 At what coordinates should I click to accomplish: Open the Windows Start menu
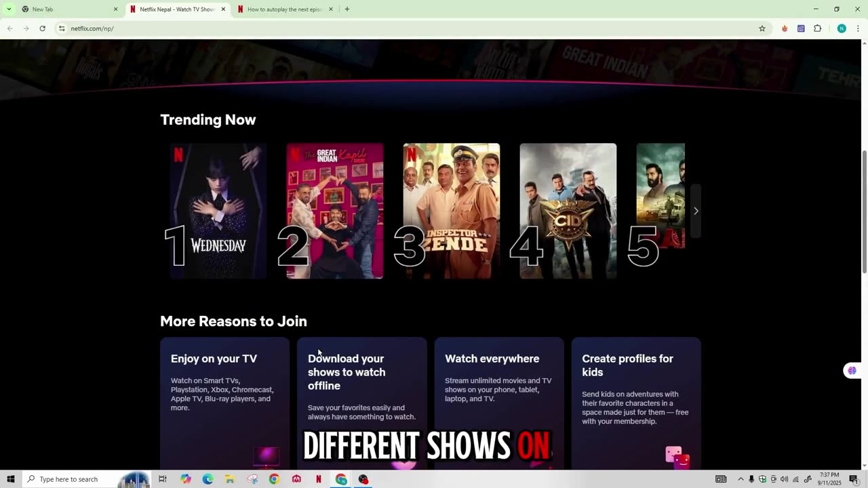10,479
